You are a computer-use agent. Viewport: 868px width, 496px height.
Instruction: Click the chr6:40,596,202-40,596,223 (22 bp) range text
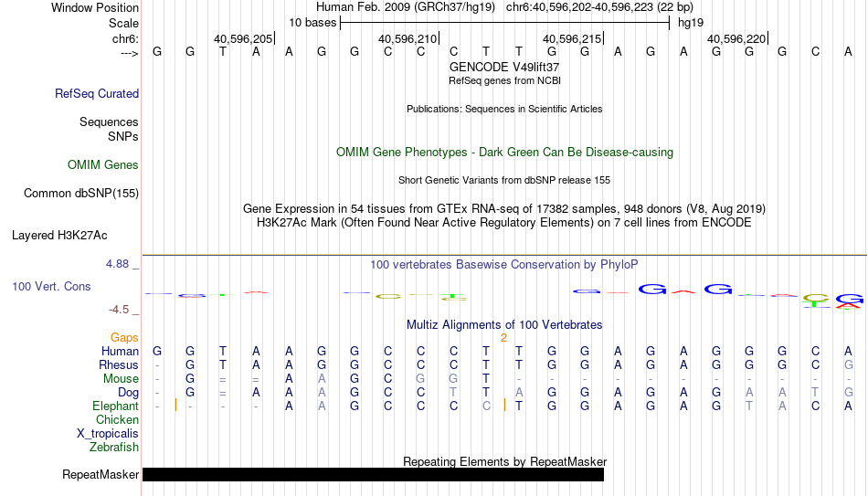pos(599,7)
